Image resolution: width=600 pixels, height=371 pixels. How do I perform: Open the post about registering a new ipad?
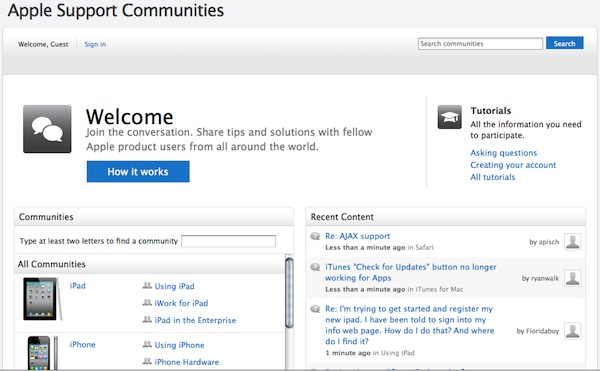(x=409, y=325)
